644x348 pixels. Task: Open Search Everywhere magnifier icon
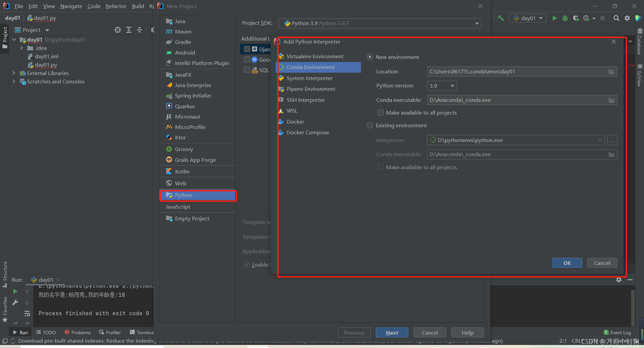(x=616, y=18)
